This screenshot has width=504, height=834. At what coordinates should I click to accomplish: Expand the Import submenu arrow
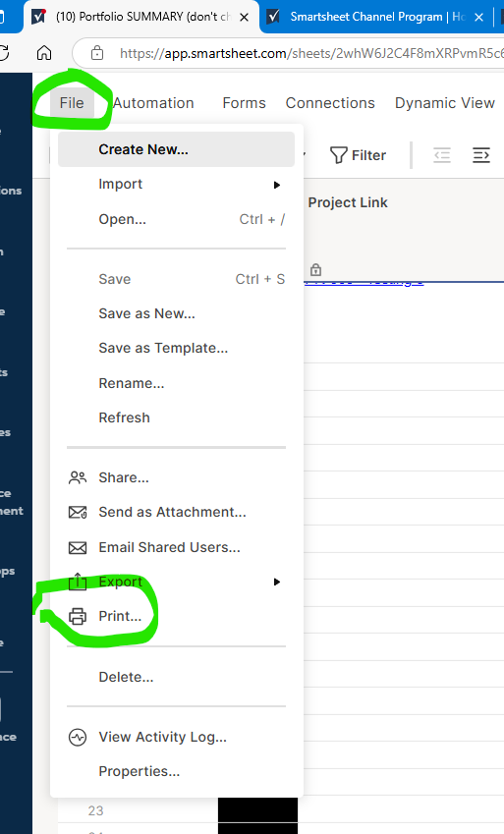(x=277, y=185)
